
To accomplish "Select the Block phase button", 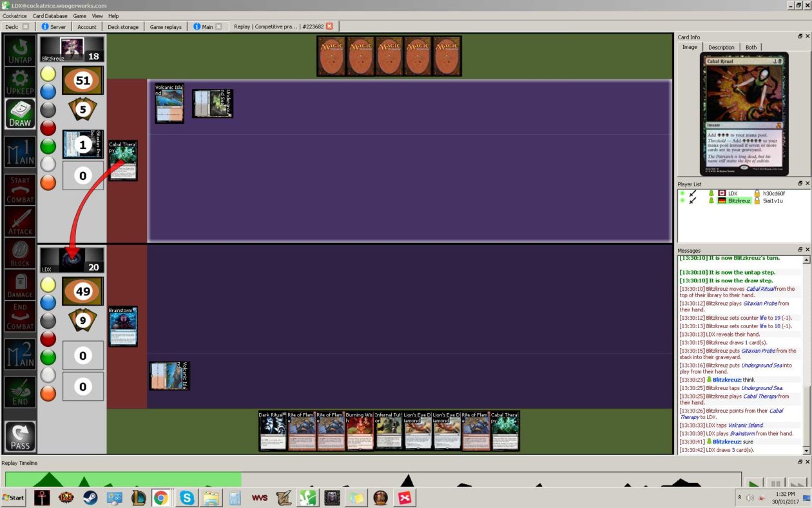I will pos(20,253).
